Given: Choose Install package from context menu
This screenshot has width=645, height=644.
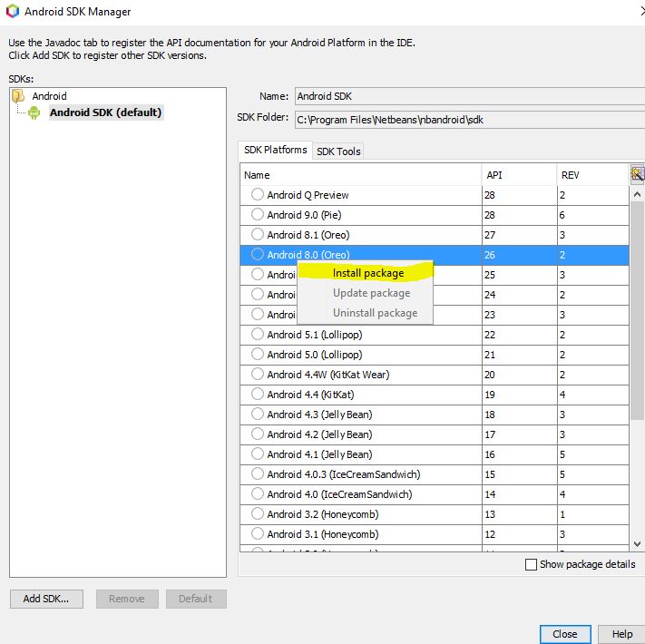Looking at the screenshot, I should 366,273.
